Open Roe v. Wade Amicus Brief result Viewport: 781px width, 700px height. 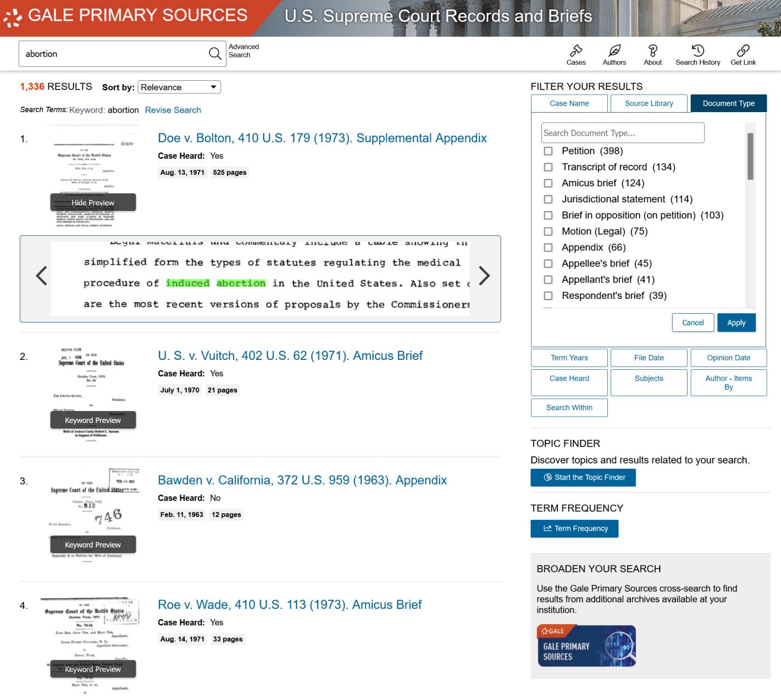(x=290, y=604)
